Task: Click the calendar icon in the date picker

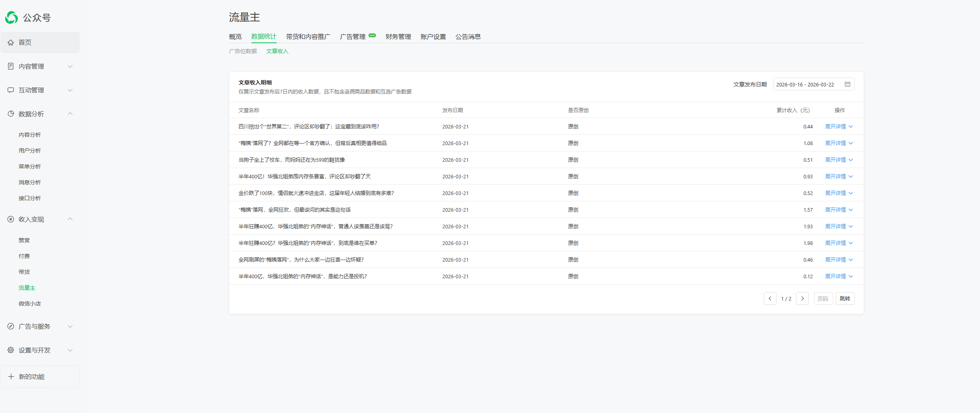Action: click(848, 84)
